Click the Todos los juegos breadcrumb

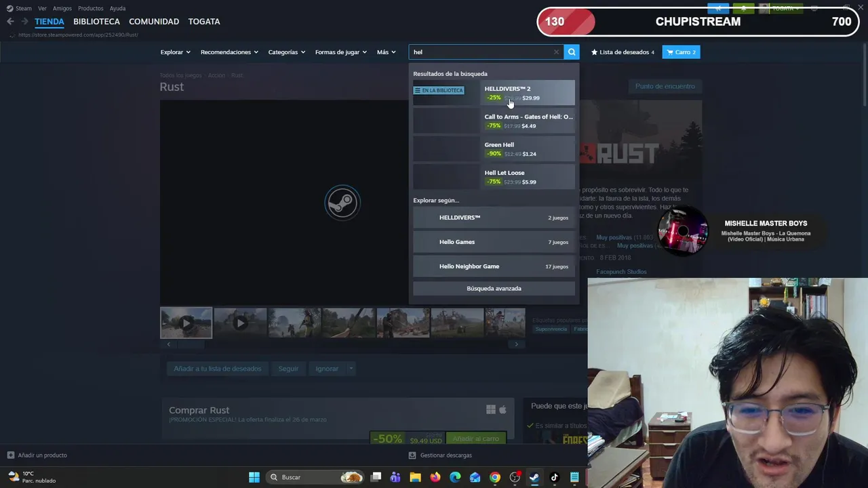coord(180,75)
